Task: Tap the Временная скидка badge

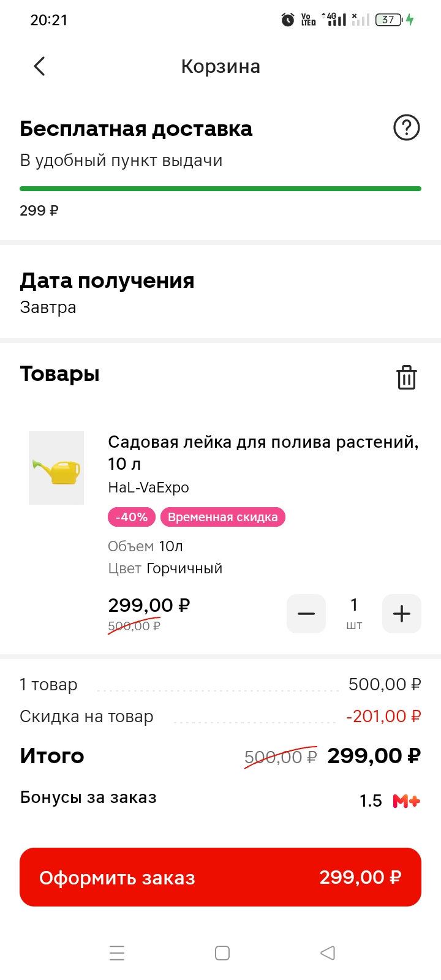Action: click(223, 517)
